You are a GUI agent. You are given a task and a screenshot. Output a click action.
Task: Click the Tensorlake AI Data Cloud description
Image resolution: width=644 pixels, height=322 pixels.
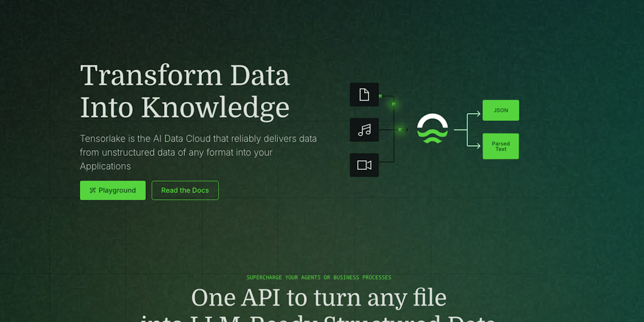click(x=198, y=152)
